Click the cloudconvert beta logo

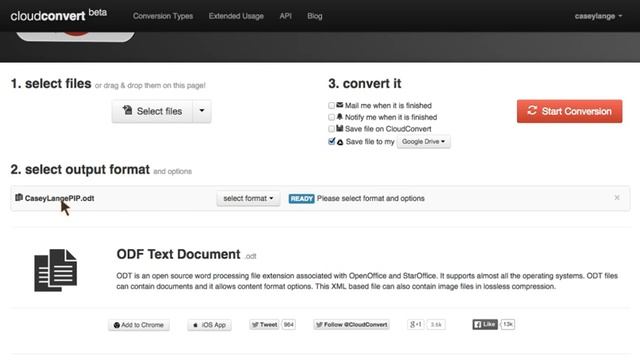(x=58, y=16)
